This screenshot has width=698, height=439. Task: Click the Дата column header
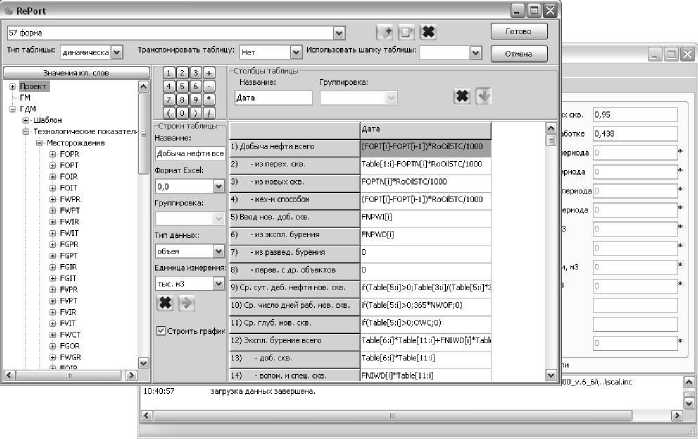[426, 130]
